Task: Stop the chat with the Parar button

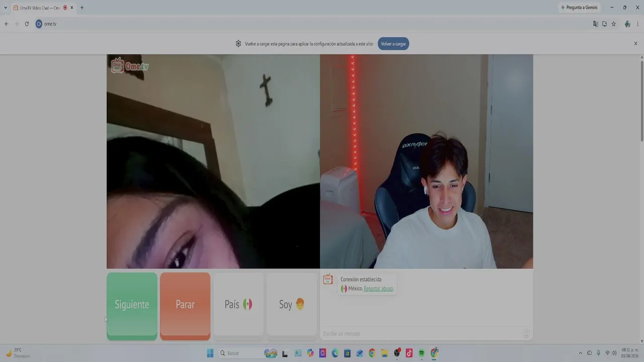Action: point(185,306)
